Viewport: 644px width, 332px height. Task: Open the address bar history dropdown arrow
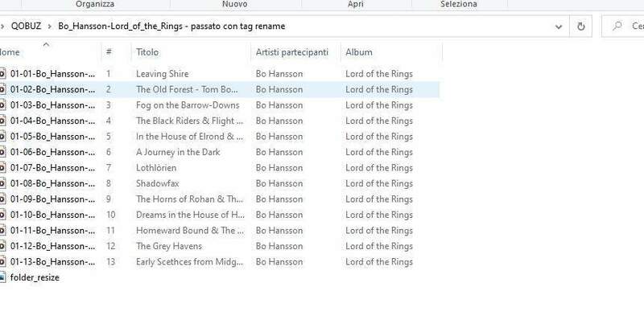tap(559, 27)
